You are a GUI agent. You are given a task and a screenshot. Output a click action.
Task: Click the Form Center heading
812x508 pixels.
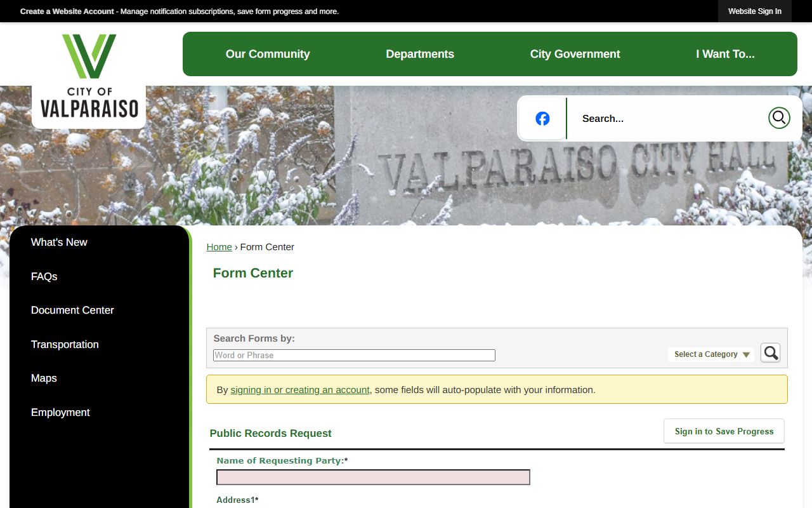(x=252, y=273)
